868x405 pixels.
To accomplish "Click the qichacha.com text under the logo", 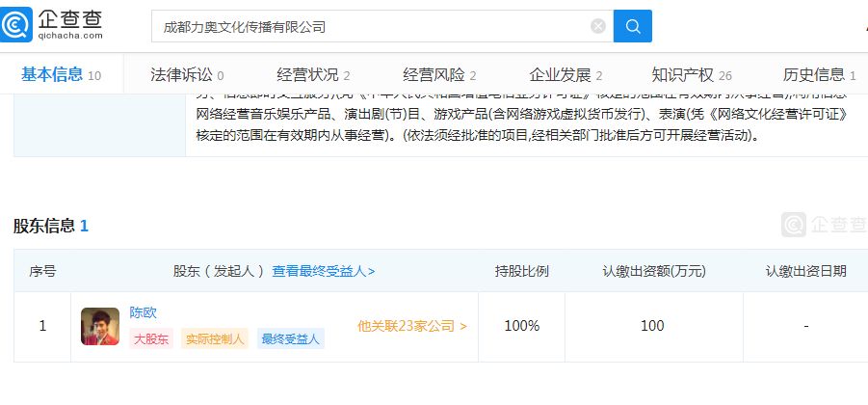I will (70, 36).
